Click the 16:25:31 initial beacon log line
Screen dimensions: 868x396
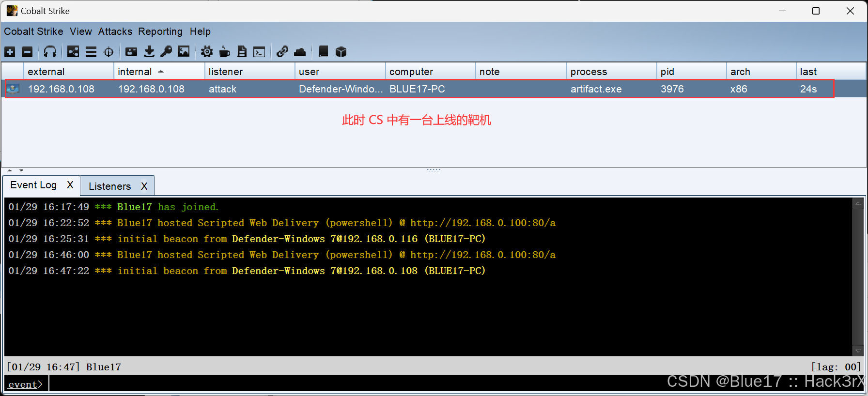(x=247, y=239)
